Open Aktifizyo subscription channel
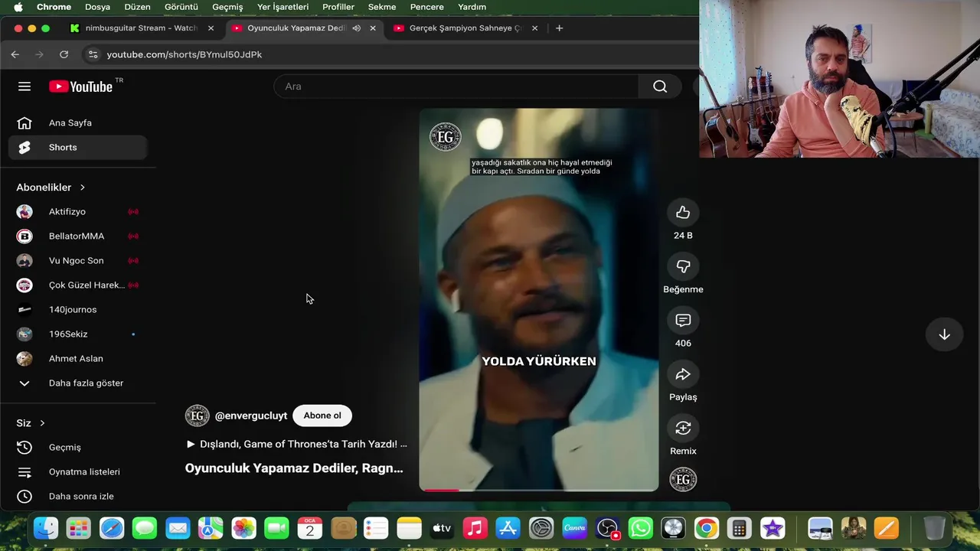Image resolution: width=980 pixels, height=551 pixels. point(78,211)
